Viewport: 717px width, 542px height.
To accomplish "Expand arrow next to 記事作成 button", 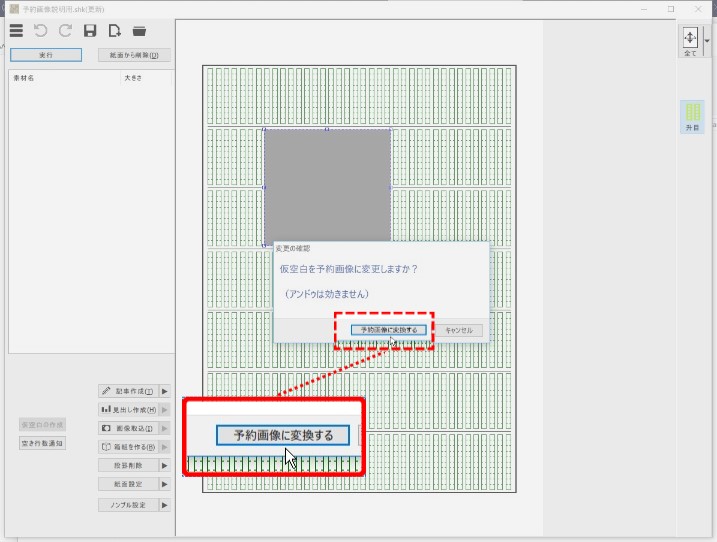I will click(165, 391).
